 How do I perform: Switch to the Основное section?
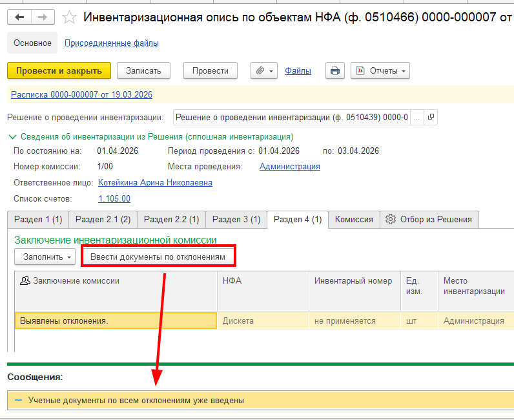coord(32,43)
